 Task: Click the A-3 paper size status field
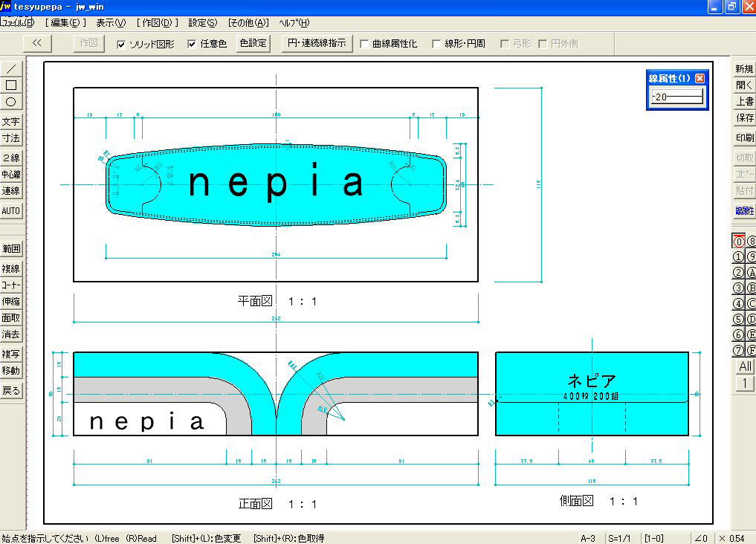588,538
